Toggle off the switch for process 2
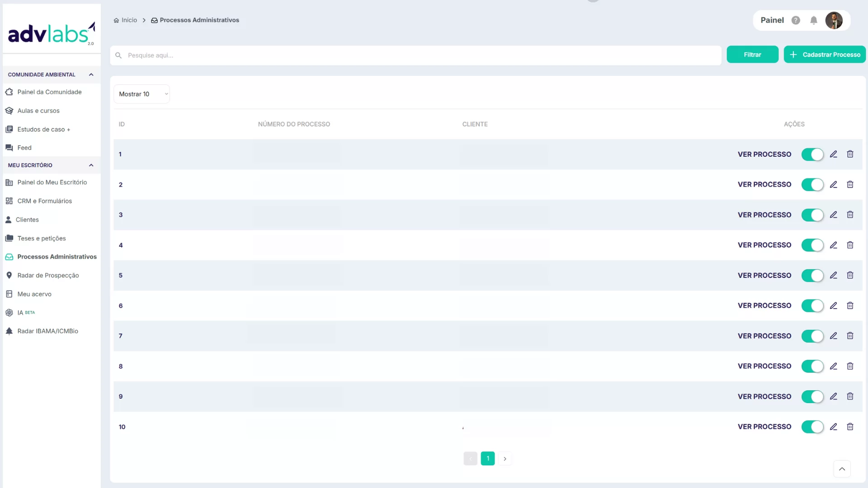The width and height of the screenshot is (868, 488). pos(812,185)
